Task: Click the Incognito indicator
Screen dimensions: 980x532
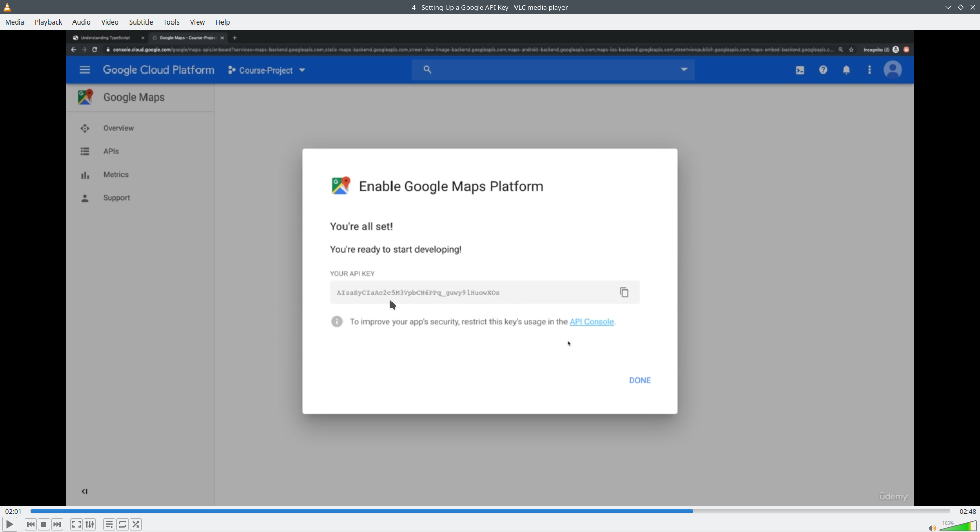Action: tap(881, 50)
